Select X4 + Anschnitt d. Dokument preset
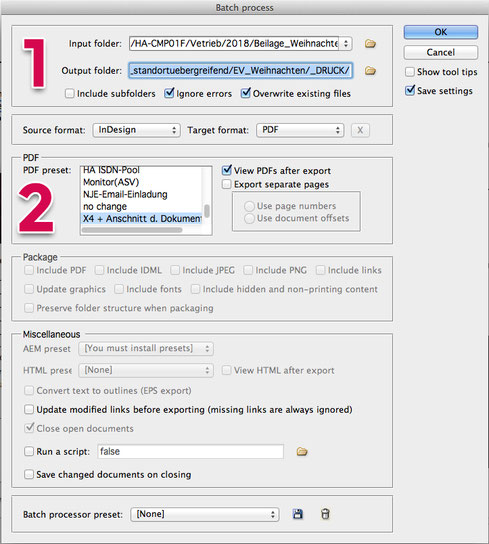The image size is (489, 544). (x=142, y=219)
